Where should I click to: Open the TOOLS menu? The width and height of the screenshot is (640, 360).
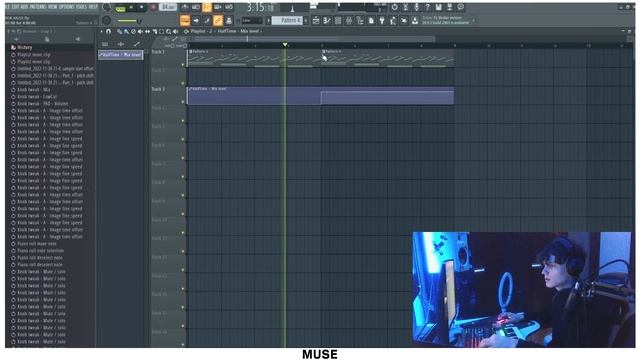point(82,7)
